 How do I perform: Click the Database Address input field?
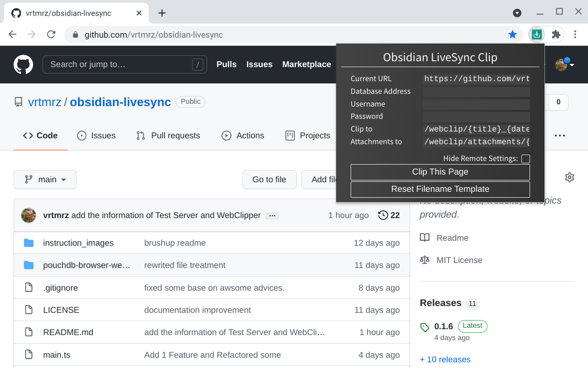coord(476,92)
